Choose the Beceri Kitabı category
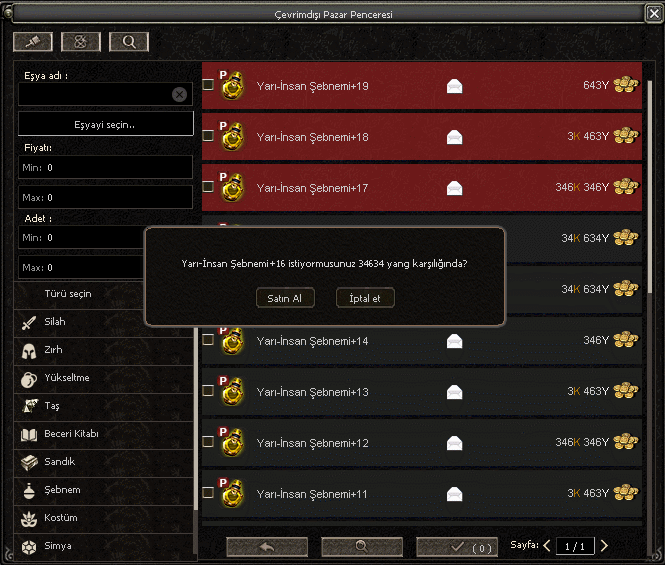The image size is (665, 565). [x=104, y=434]
